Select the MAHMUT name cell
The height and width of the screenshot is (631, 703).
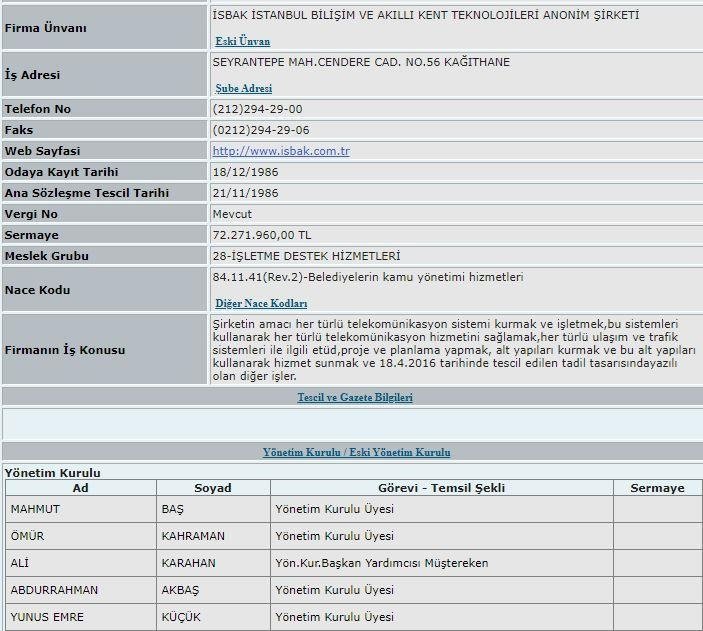(x=35, y=509)
